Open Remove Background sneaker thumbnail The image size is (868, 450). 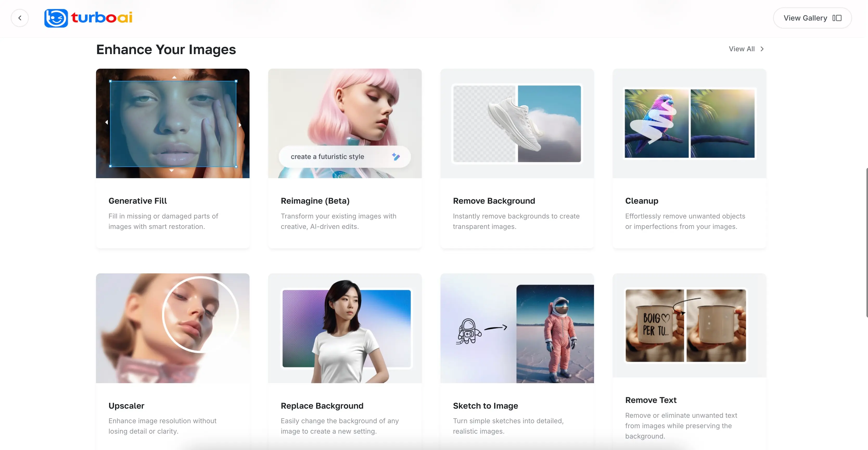point(517,123)
